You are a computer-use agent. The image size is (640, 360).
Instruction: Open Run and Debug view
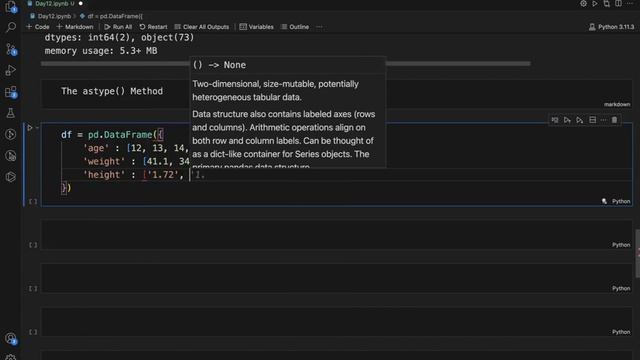(11, 71)
